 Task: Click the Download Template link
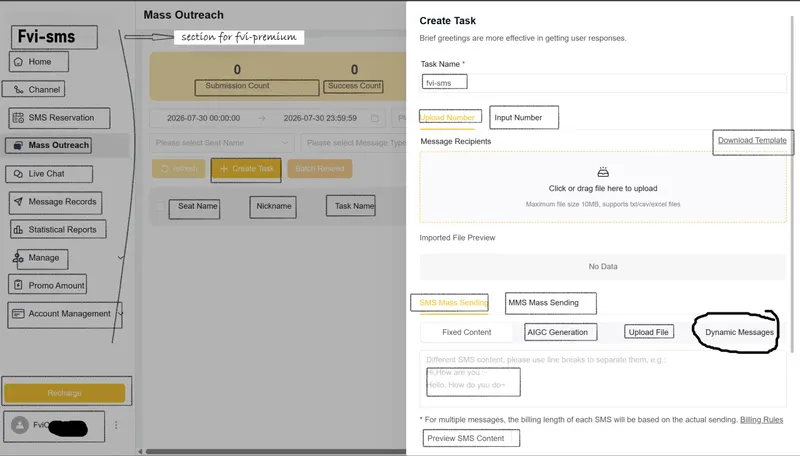[752, 140]
